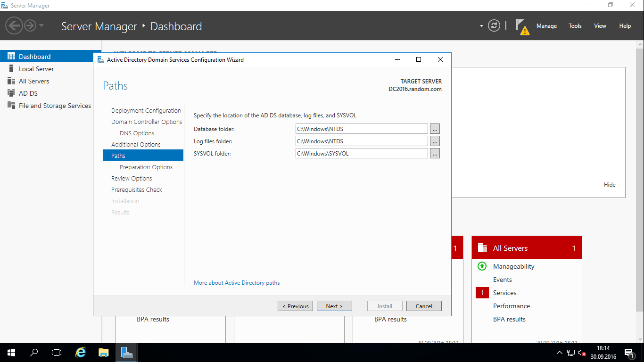Click the File and Storage Services icon
The width and height of the screenshot is (644, 362).
pyautogui.click(x=11, y=106)
